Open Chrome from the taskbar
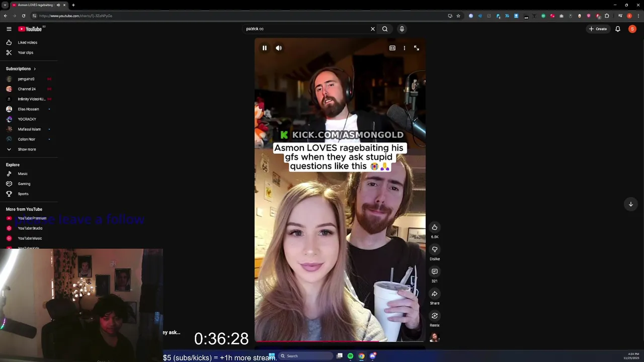The image size is (644, 362). pyautogui.click(x=362, y=356)
